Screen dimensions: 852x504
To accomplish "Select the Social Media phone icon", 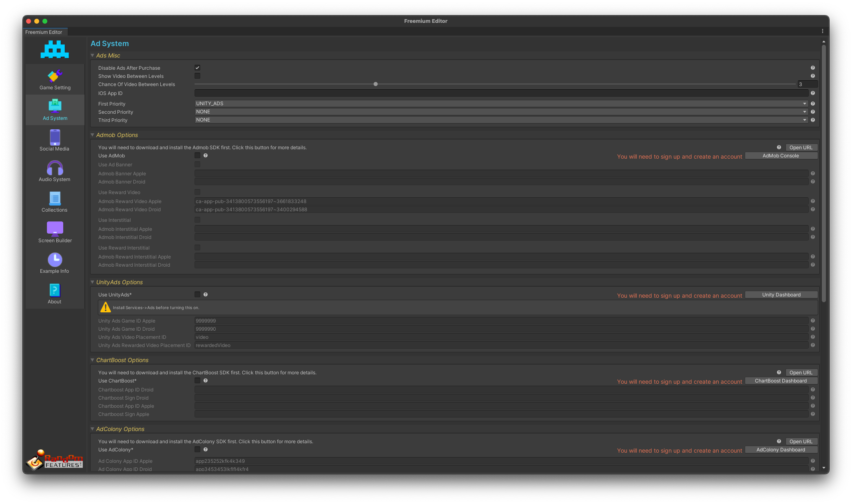I will point(55,138).
